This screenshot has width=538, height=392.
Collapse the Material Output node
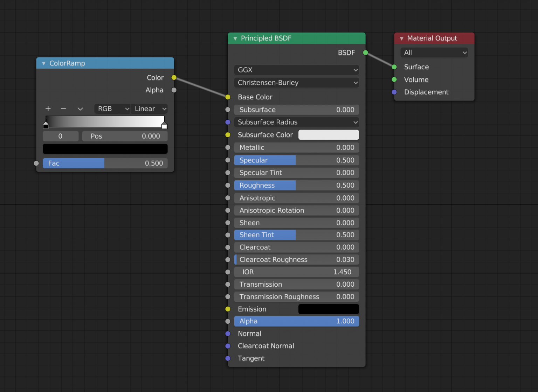402,38
